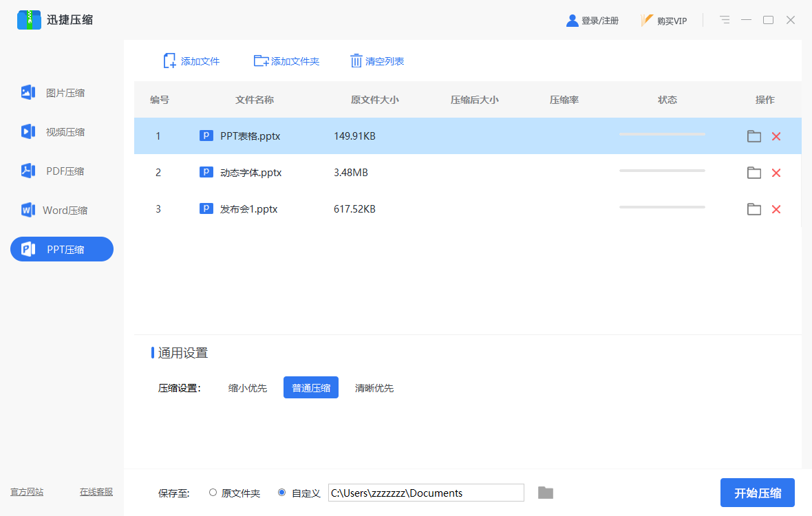Browse for save folder using folder icon
Image resolution: width=812 pixels, height=516 pixels.
546,493
